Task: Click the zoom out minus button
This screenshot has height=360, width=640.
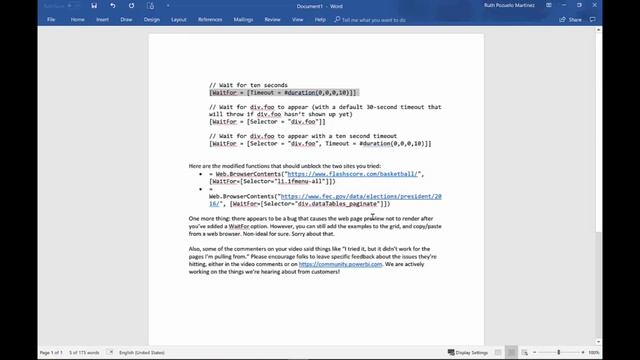Action: click(534, 352)
